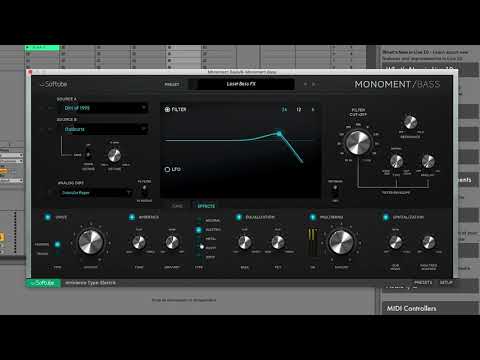
Task: Select the LFO view radio button
Action: 167,169
